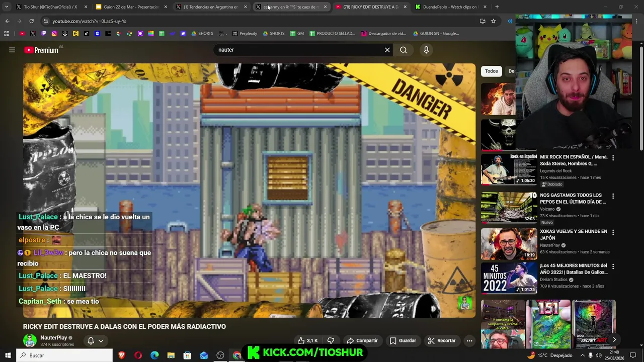Image resolution: width=644 pixels, height=362 pixels.
Task: Open the YouTube hamburger guide menu
Action: (12, 50)
